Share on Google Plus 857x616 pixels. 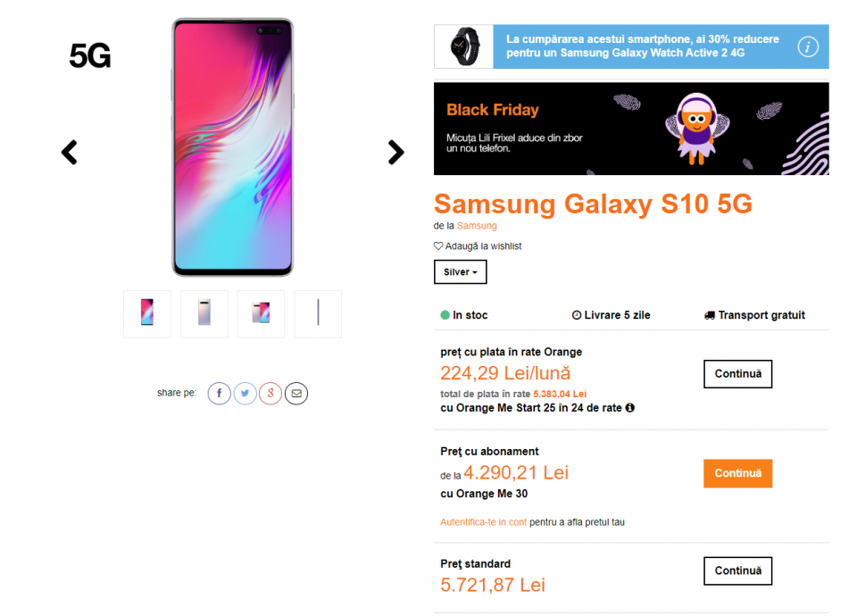pos(270,393)
